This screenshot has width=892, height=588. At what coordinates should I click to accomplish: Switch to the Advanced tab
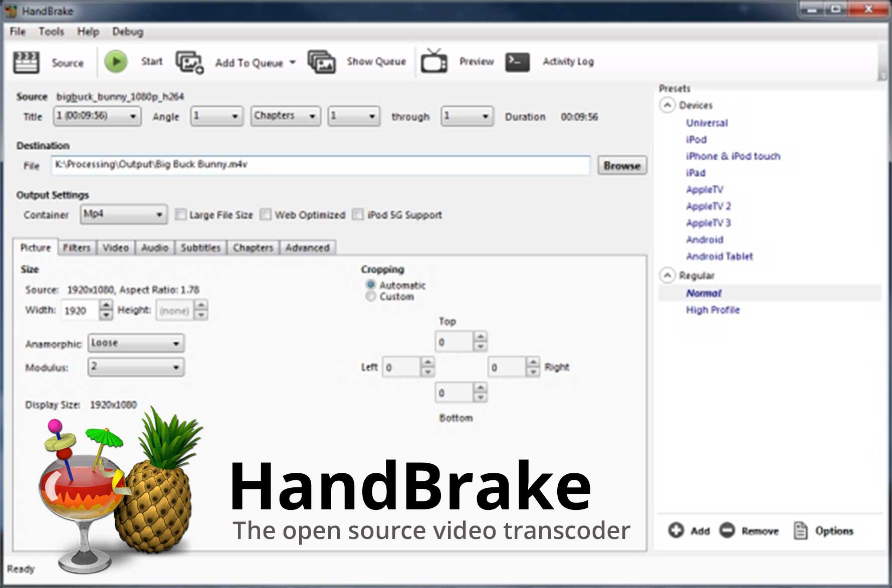tap(308, 247)
